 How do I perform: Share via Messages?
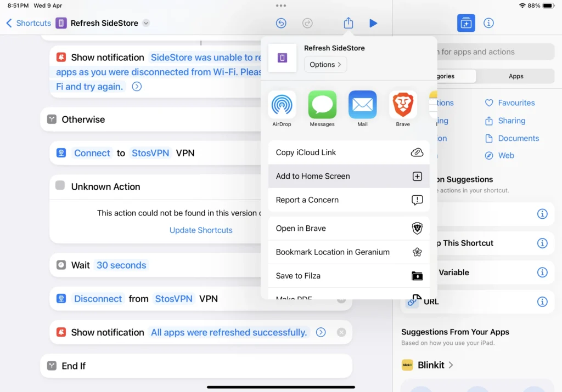(322, 109)
